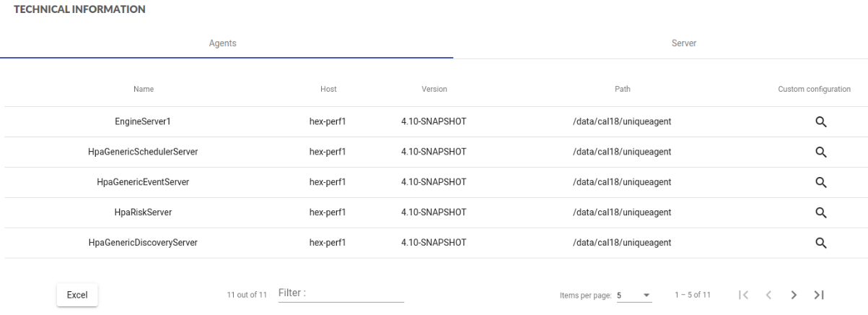
Task: Go to the next page of agents
Action: tap(794, 295)
